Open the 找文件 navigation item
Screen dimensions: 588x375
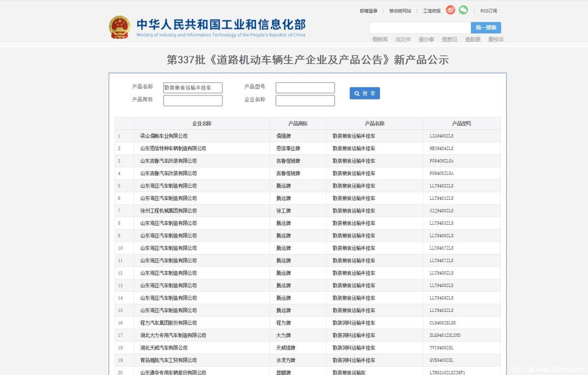tap(403, 40)
